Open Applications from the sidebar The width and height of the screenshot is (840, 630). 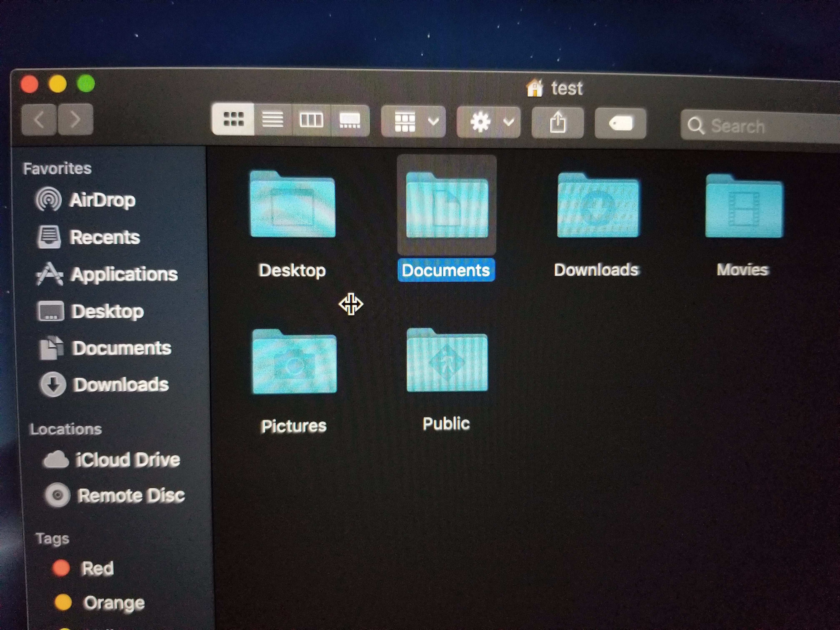107,274
